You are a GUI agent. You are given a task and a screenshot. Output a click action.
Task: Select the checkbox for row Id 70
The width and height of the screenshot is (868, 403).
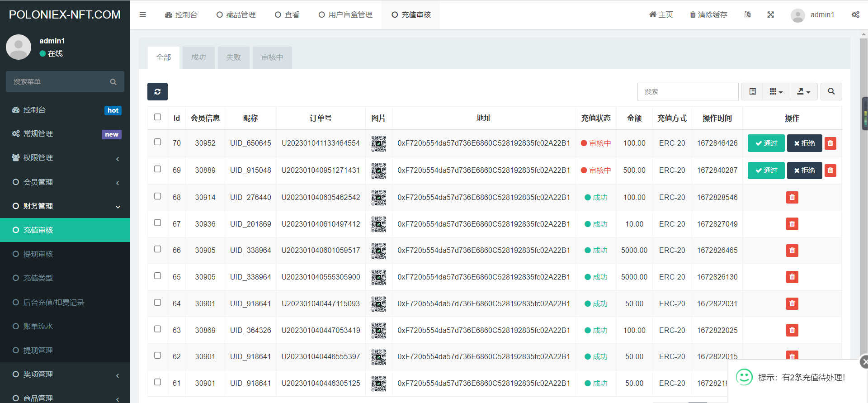tap(157, 142)
